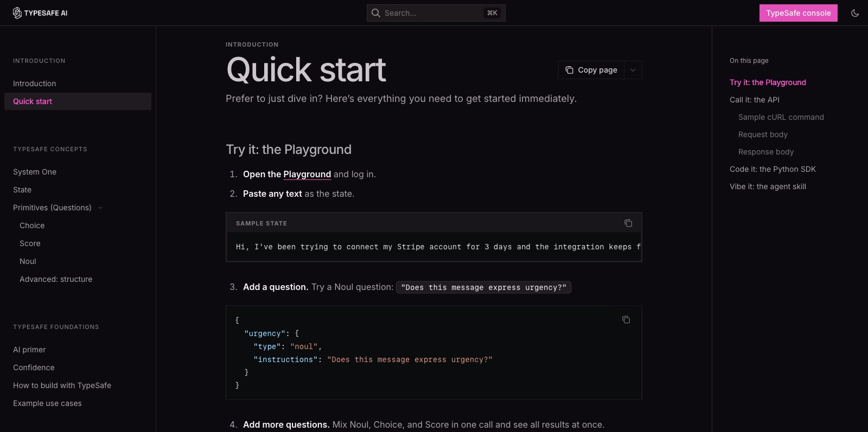Focus the Search input field
The height and width of the screenshot is (432, 868).
[x=436, y=13]
